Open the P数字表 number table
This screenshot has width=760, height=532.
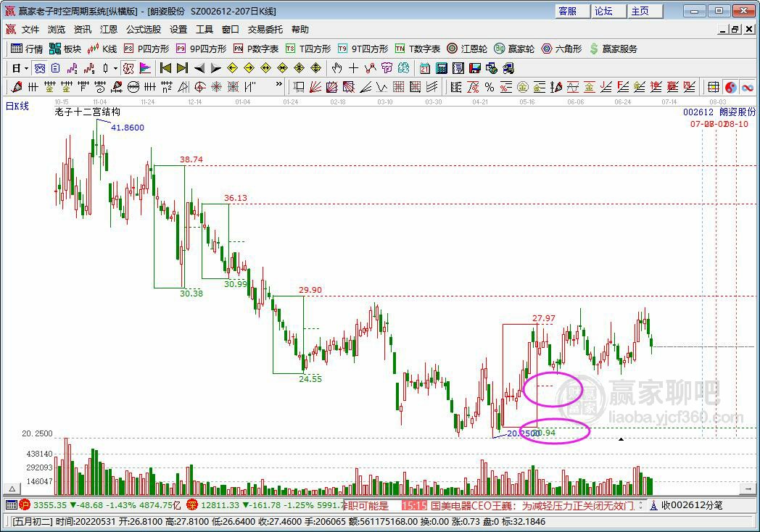tap(256, 49)
